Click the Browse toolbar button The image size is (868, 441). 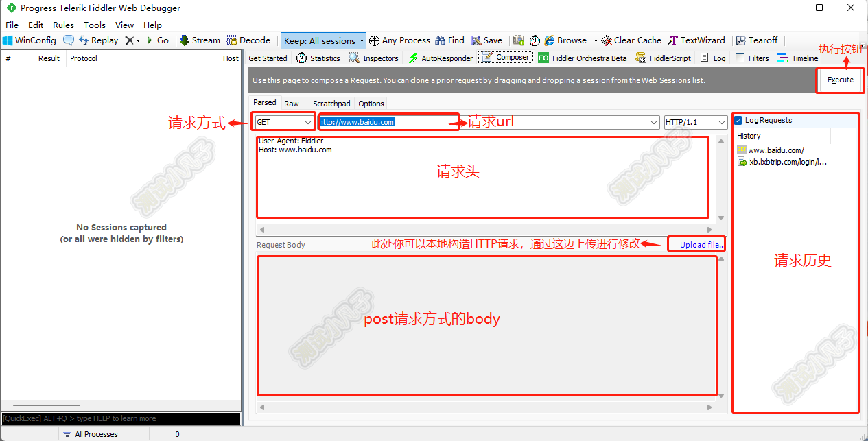pyautogui.click(x=566, y=40)
